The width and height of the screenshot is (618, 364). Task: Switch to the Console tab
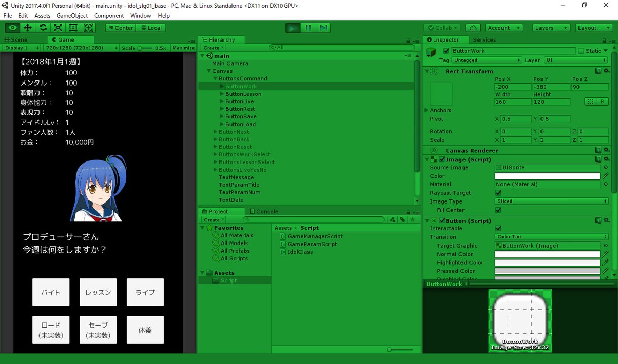pos(263,211)
